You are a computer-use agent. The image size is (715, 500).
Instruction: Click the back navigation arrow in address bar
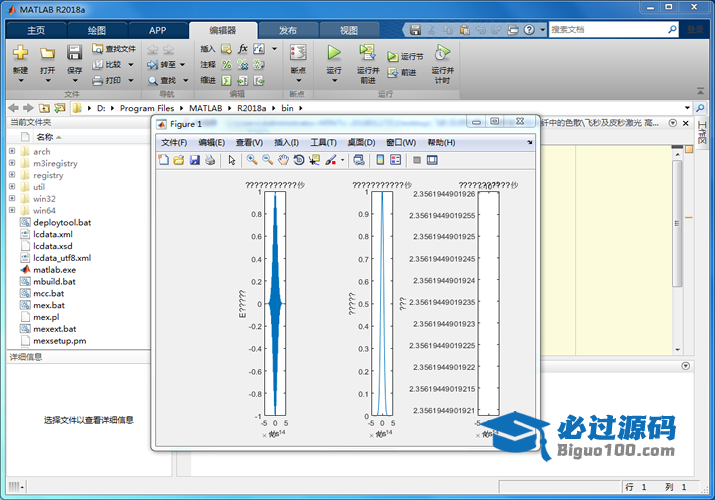pyautogui.click(x=14, y=108)
